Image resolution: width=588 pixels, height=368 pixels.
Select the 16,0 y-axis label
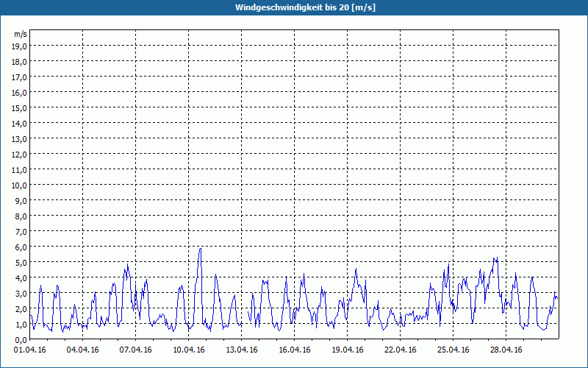coord(21,93)
